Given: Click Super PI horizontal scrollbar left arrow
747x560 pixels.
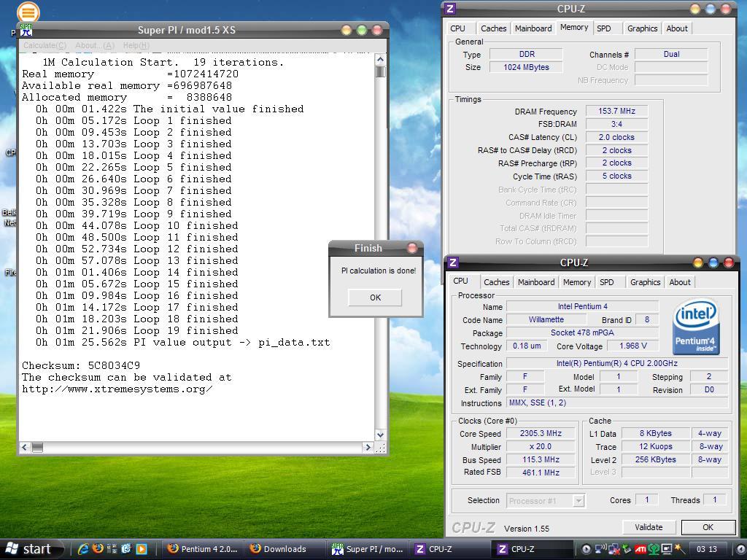Looking at the screenshot, I should point(26,447).
